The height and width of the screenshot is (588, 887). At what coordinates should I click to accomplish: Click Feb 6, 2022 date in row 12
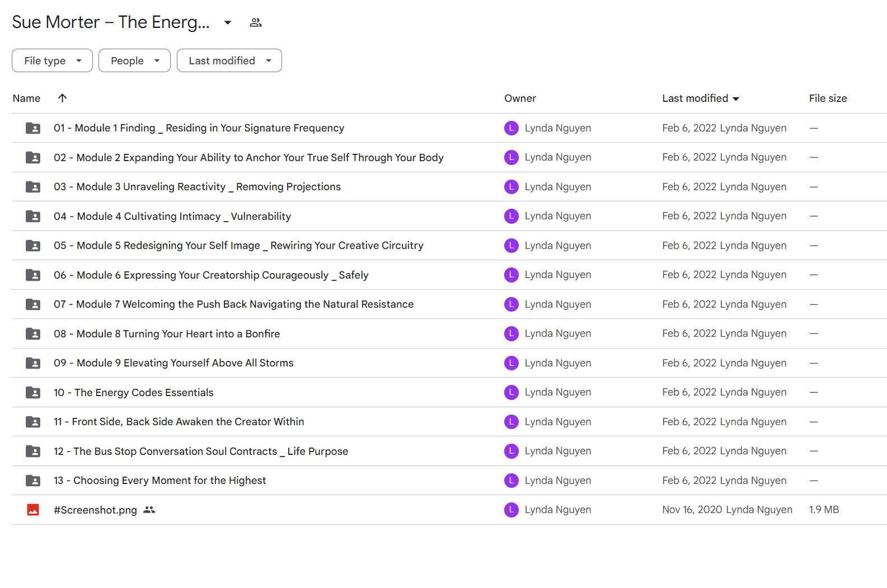tap(689, 451)
